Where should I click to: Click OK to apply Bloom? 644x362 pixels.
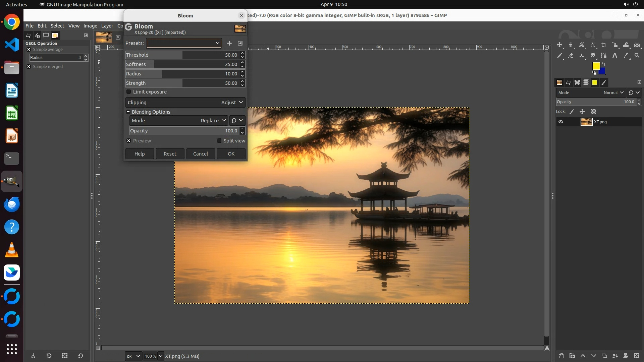pos(231,154)
